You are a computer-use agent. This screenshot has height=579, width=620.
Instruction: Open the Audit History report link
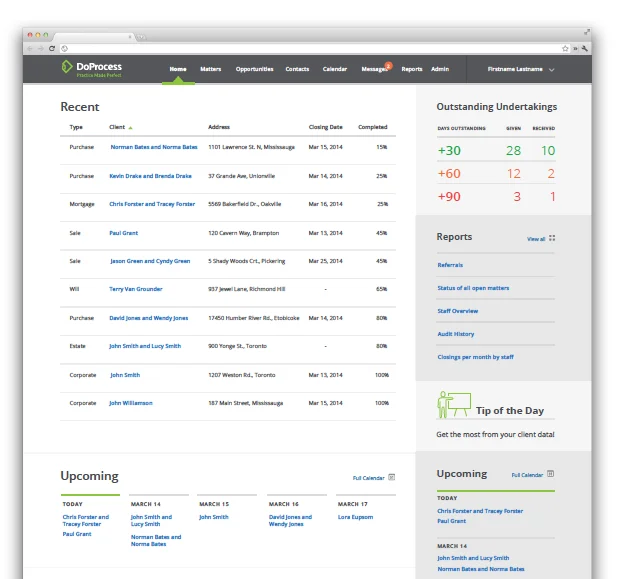[456, 334]
